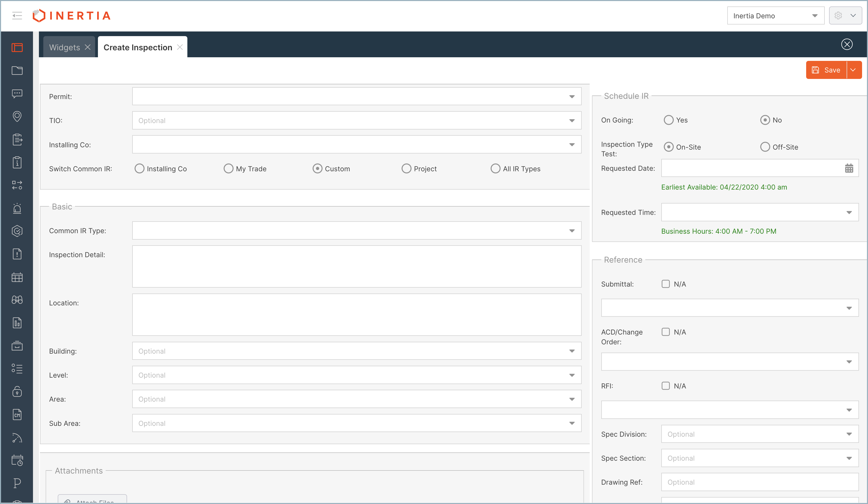
Task: Click into the Drawing Ref field
Action: [x=760, y=482]
